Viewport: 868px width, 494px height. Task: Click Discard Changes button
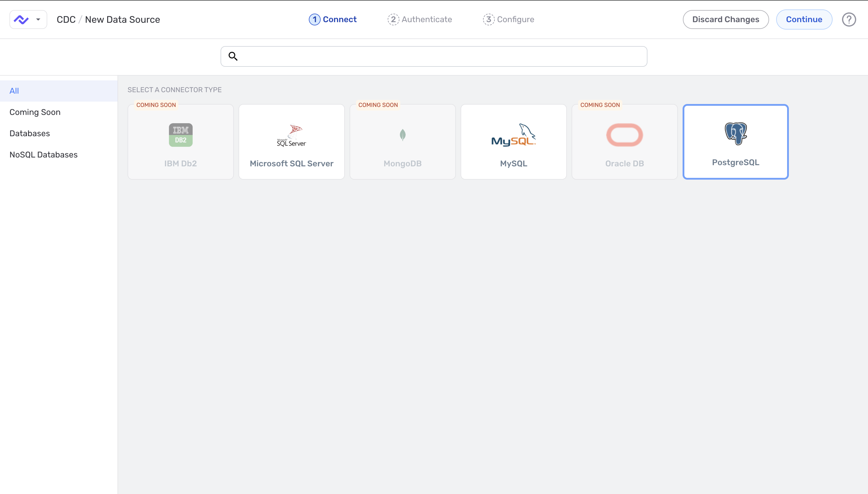tap(726, 19)
